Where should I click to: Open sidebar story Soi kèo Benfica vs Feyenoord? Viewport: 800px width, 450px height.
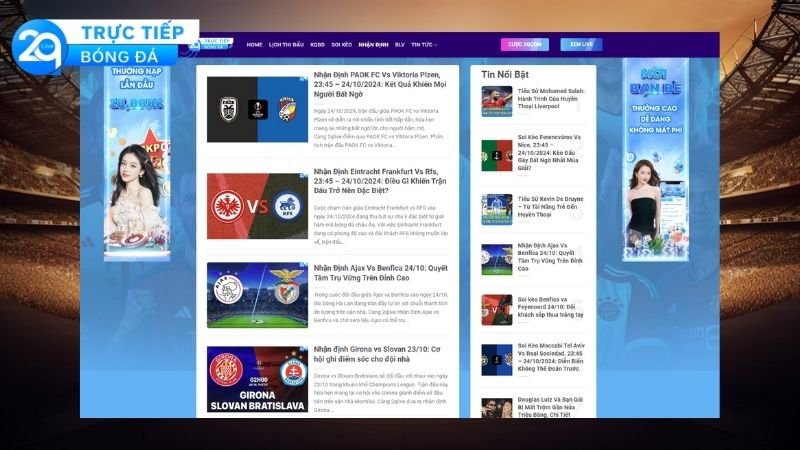(550, 307)
